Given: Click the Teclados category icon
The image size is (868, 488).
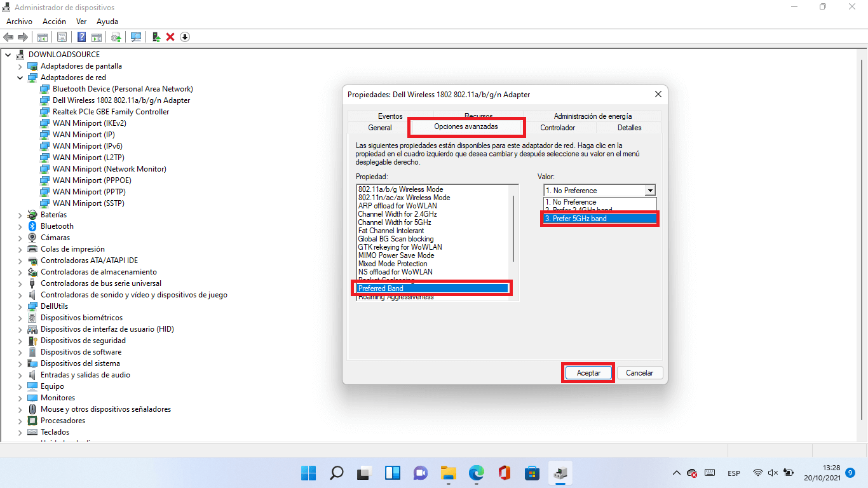Looking at the screenshot, I should (32, 432).
